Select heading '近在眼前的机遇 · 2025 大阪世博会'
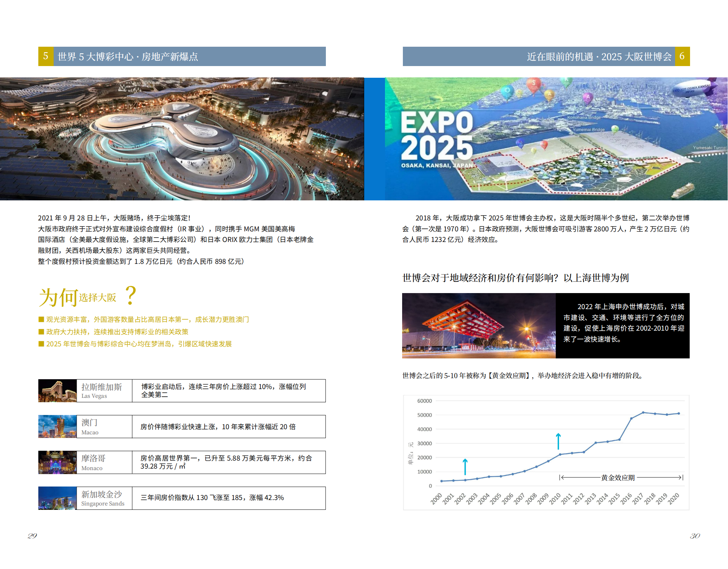This screenshot has width=728, height=569. pyautogui.click(x=599, y=57)
